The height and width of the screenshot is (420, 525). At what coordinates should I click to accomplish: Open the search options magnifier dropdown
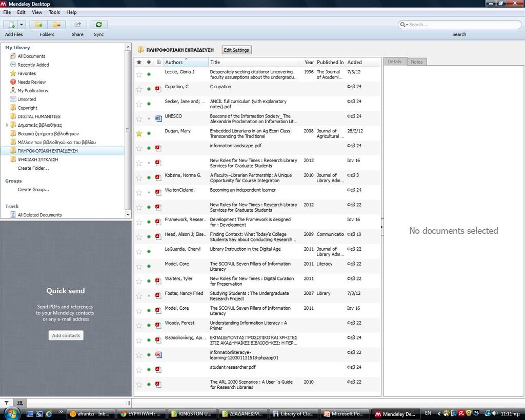click(x=404, y=25)
